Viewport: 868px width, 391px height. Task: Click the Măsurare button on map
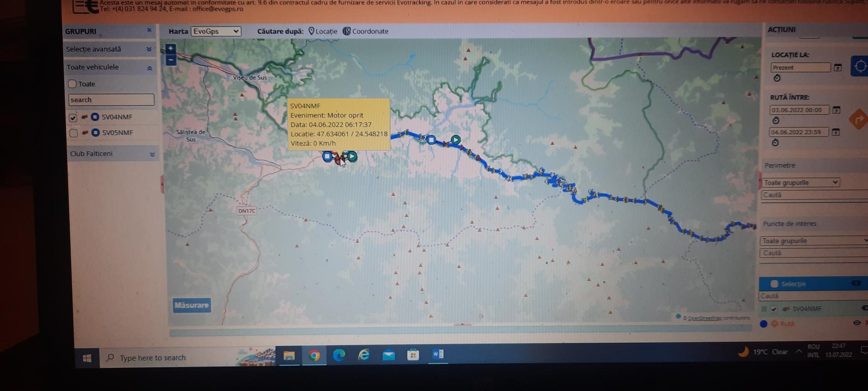[192, 305]
